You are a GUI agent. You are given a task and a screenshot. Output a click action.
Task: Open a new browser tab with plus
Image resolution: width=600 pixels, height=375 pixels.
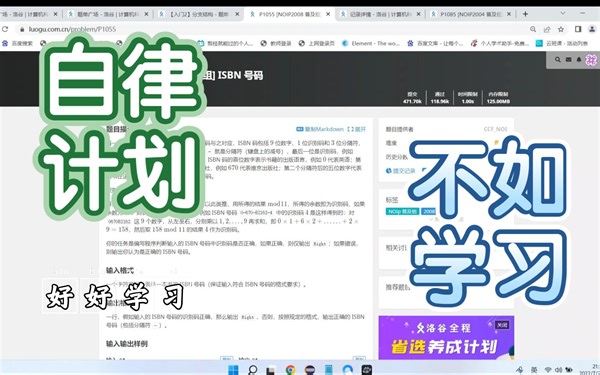(525, 14)
